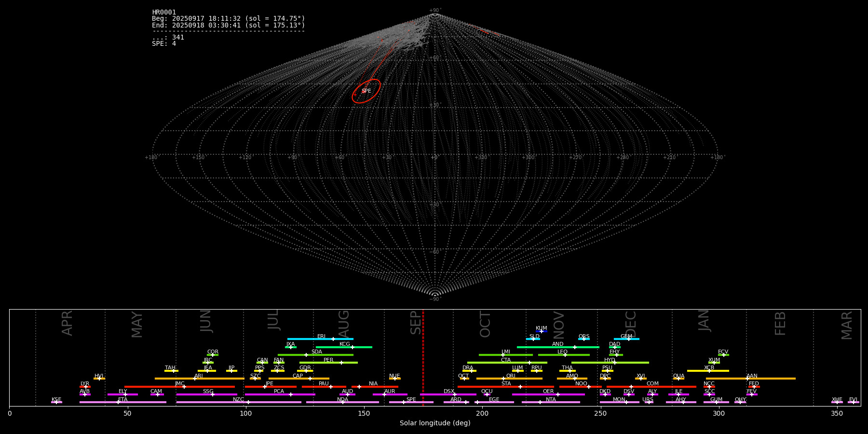Click the NZC shower label
The height and width of the screenshot is (434, 868).
239,399
